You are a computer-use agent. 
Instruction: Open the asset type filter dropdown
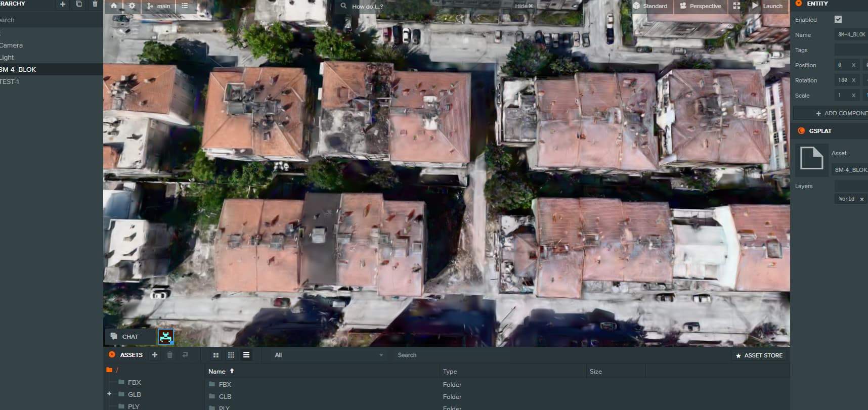tap(328, 355)
